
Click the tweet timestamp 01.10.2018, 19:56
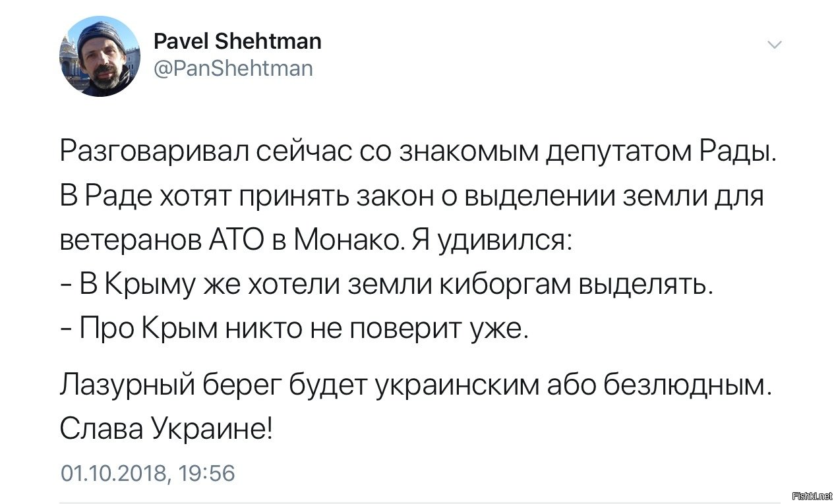coord(147,473)
